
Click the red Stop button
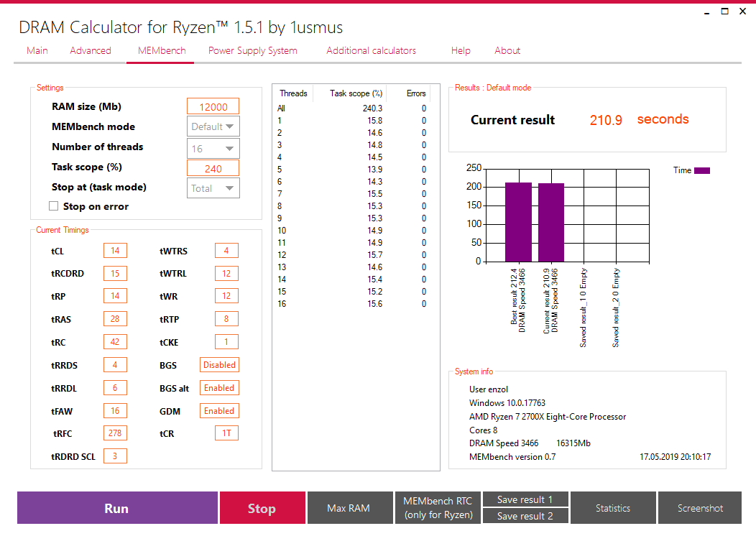coord(262,508)
